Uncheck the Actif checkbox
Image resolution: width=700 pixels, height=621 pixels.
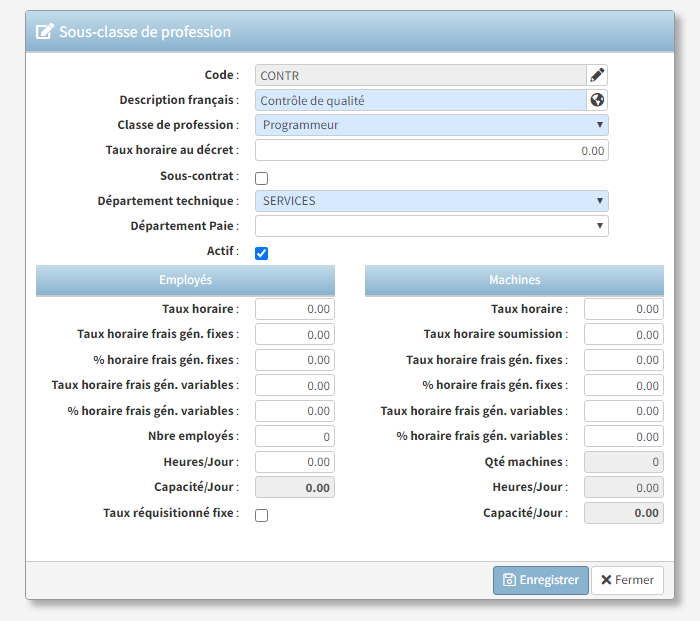pos(262,253)
